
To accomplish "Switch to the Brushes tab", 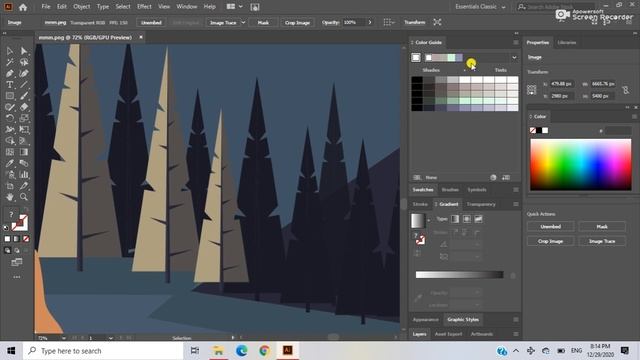I will tap(450, 190).
